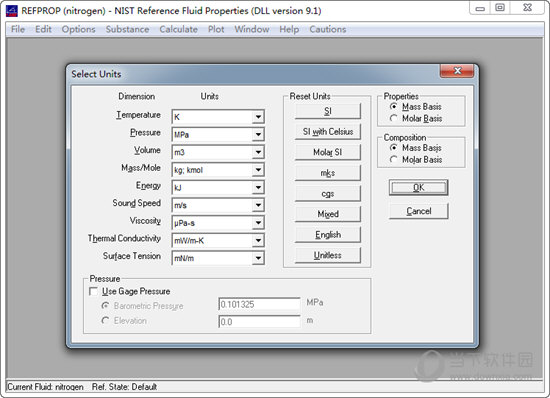
Task: Open the Volume units dropdown
Action: pyautogui.click(x=258, y=152)
